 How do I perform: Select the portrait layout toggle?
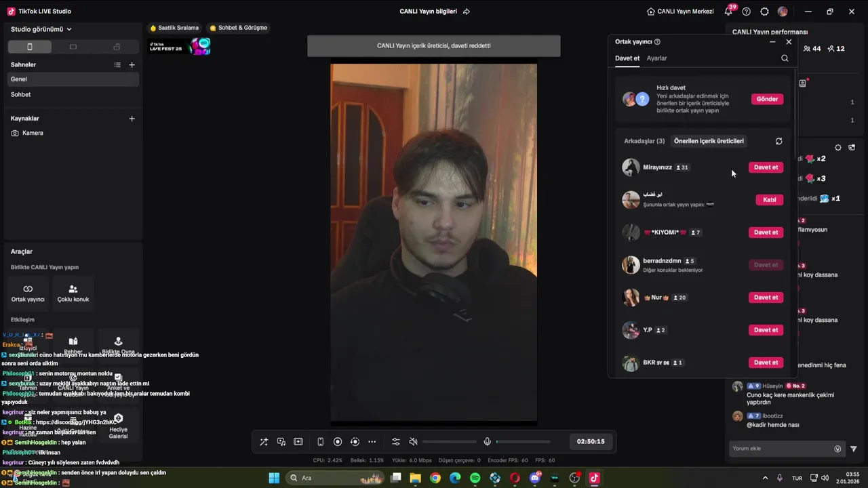pyautogui.click(x=29, y=47)
